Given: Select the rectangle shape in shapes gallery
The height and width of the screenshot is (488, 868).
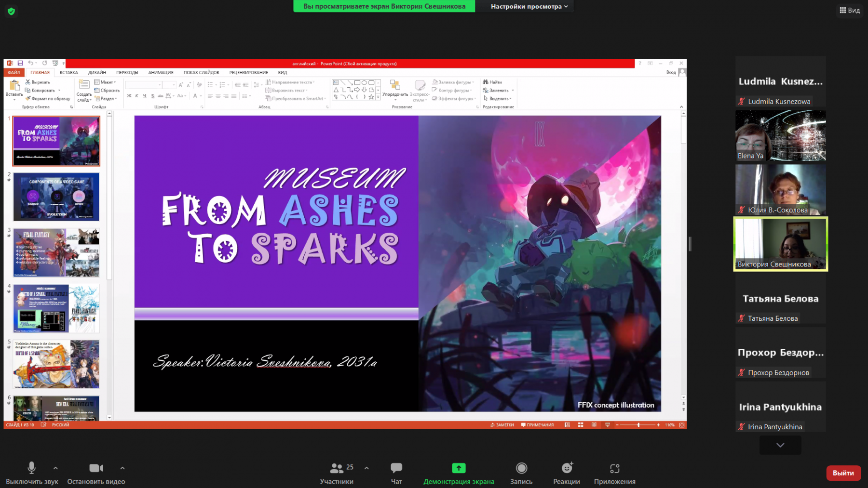Looking at the screenshot, I should point(357,82).
